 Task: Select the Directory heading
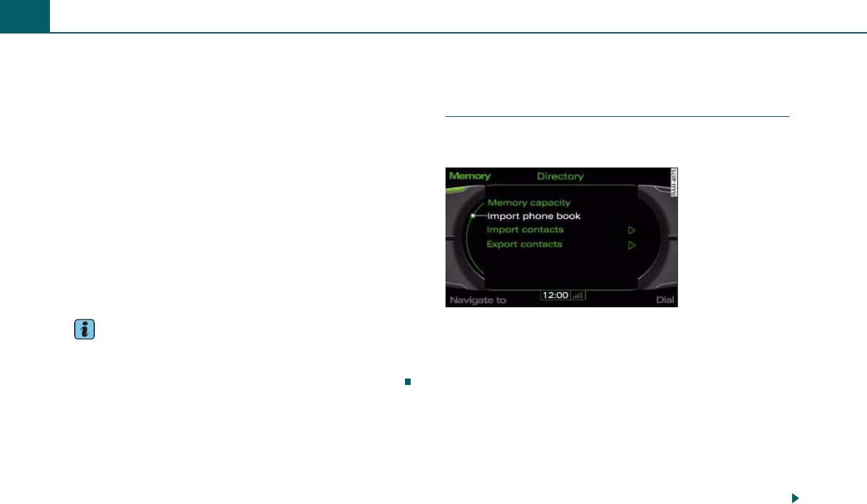(x=560, y=176)
